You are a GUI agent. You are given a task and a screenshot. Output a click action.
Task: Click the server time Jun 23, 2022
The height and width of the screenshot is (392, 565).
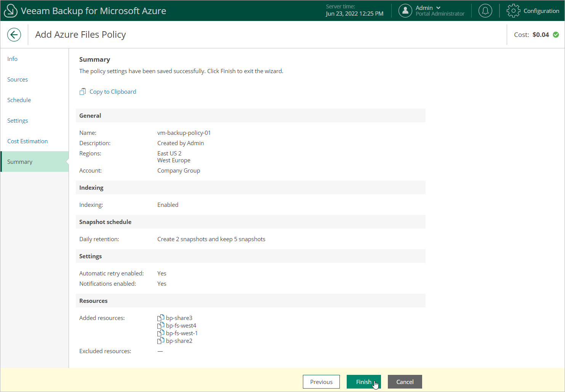355,14
